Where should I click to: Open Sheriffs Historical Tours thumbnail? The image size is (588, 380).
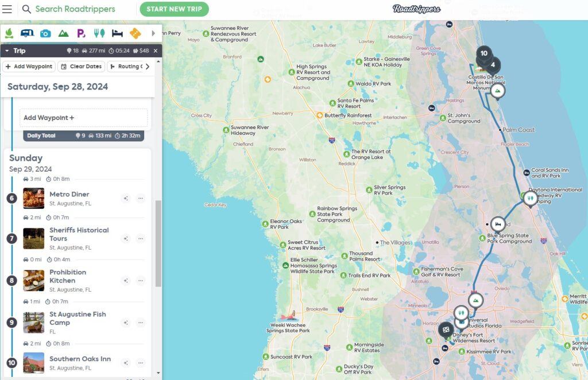pyautogui.click(x=34, y=239)
